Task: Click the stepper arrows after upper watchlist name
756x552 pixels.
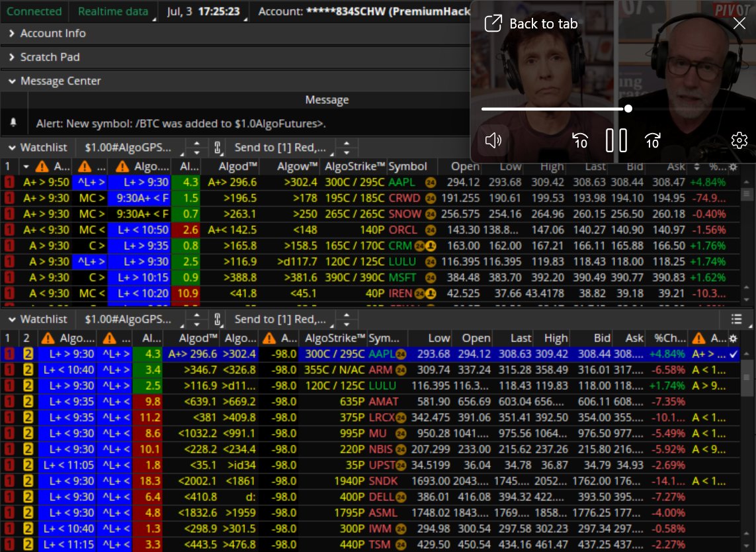Action: click(x=196, y=148)
